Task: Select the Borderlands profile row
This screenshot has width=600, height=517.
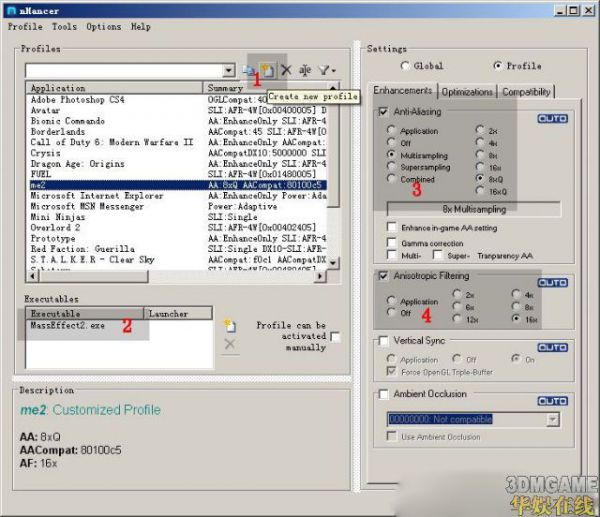Action: coord(178,132)
